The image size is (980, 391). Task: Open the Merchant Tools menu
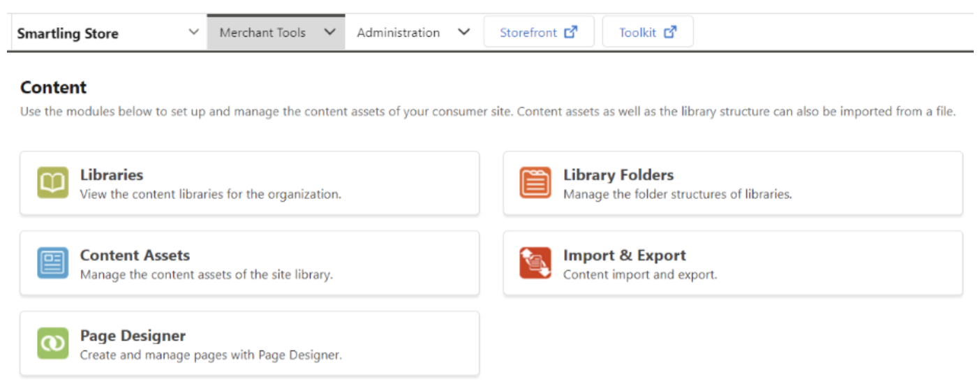[x=276, y=32]
